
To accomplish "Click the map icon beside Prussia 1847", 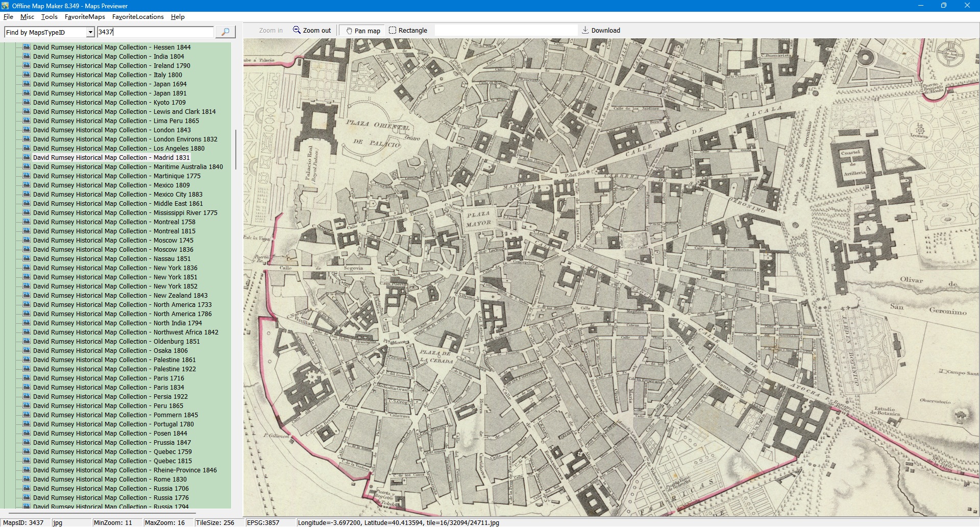I will [x=27, y=442].
